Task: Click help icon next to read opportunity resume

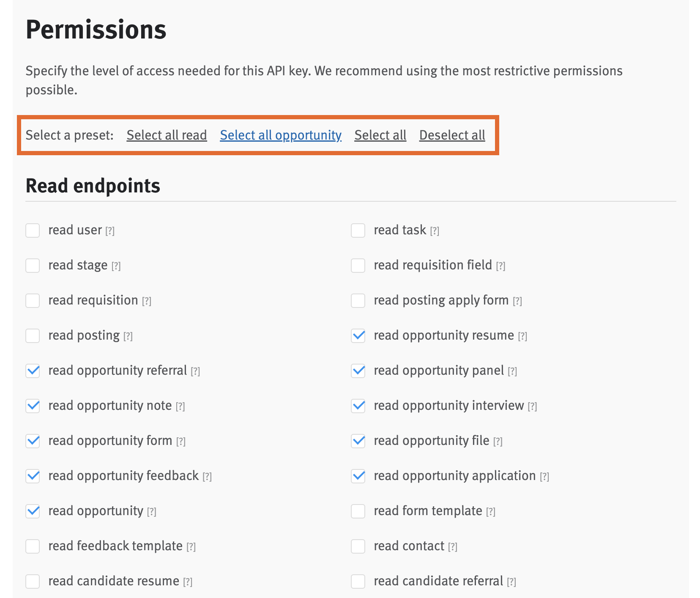Action: [x=522, y=336]
